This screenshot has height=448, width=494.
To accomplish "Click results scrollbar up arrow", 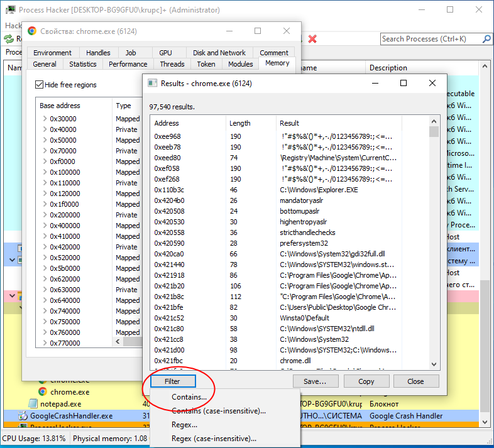I will 434,121.
